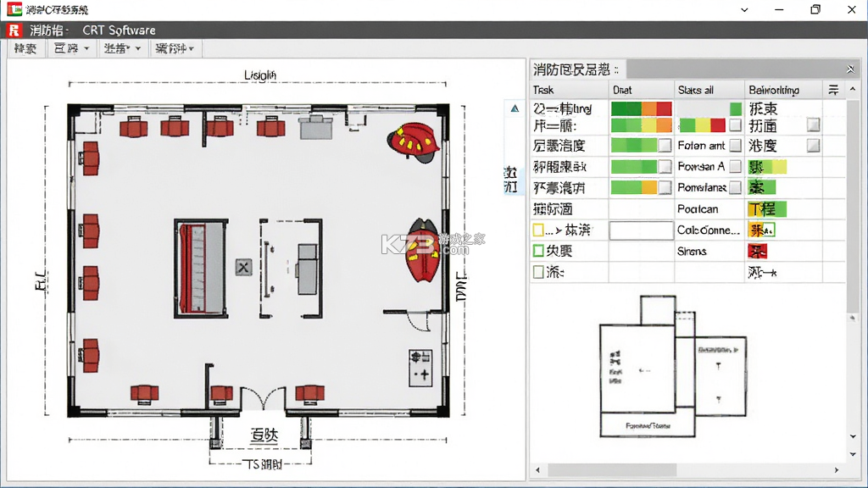This screenshot has height=488, width=868.
Task: Toggle the Fowsan A checkbox
Action: pyautogui.click(x=735, y=167)
